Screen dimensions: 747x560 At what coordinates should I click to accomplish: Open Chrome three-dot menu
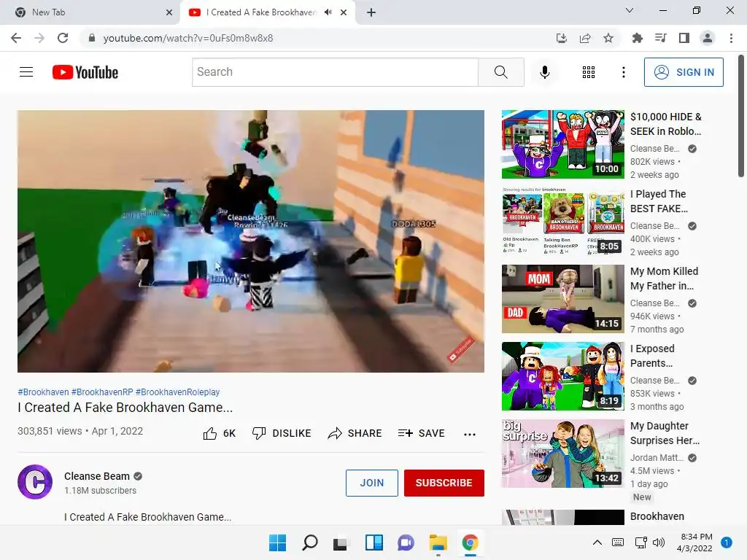point(731,38)
